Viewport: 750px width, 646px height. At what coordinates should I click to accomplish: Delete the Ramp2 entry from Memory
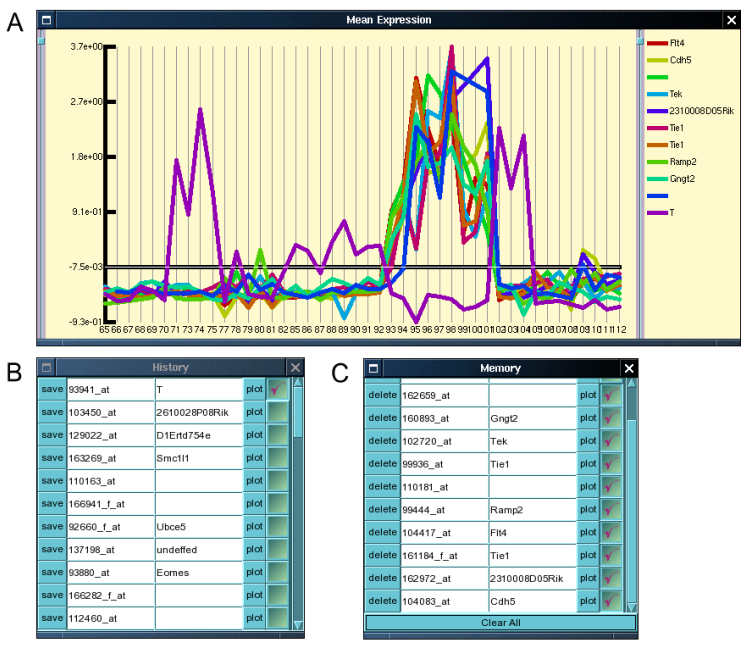coord(382,510)
